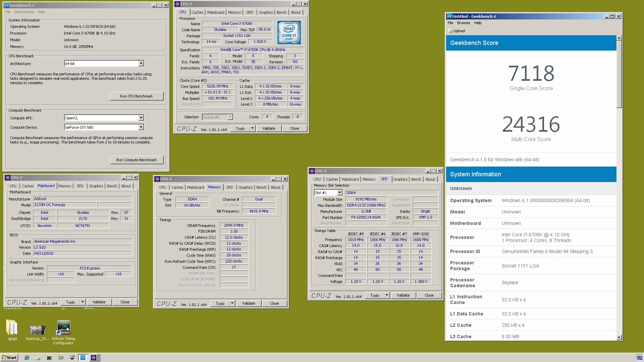Expand the Tools arrow in the CPU-Z Mainboard window
This screenshot has width=644, height=362.
coord(83,302)
